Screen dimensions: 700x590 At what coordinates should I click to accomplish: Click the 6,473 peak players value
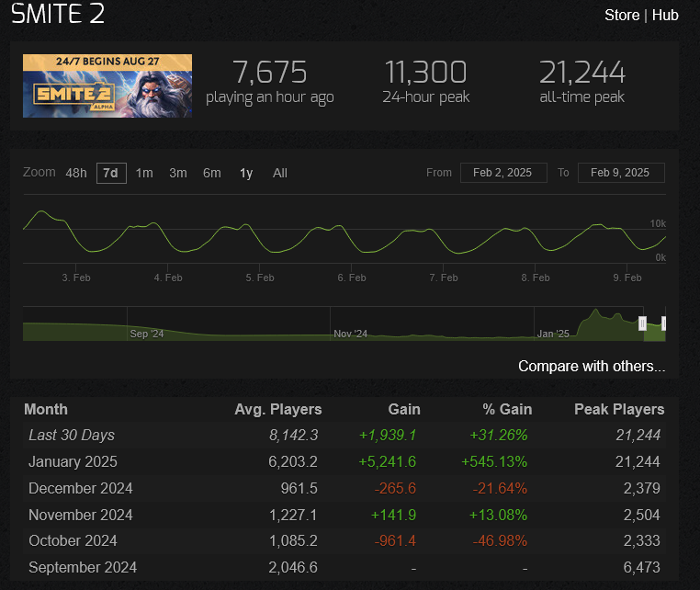pos(641,568)
